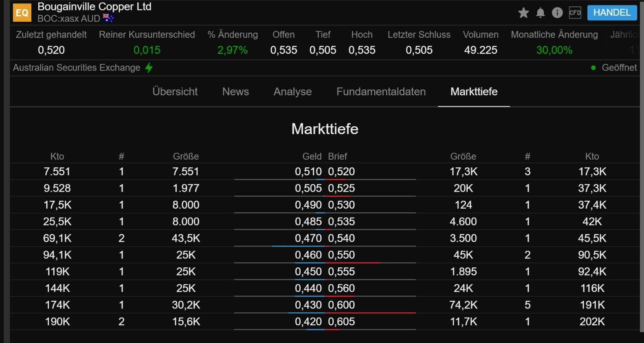Select the bid price 0,440
Viewport: 644px width, 343px height.
click(x=308, y=288)
